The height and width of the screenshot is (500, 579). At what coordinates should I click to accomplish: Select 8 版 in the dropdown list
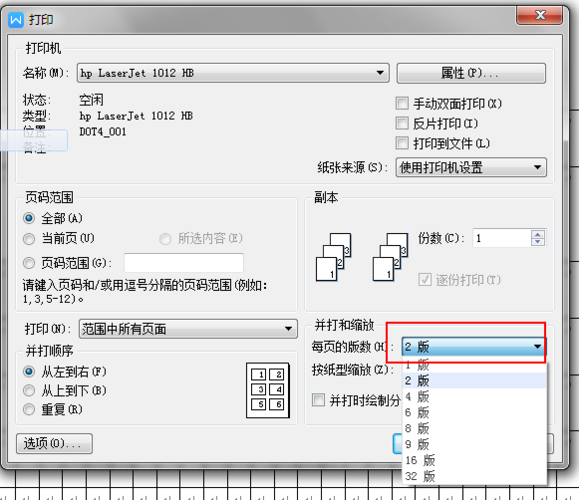tap(474, 428)
